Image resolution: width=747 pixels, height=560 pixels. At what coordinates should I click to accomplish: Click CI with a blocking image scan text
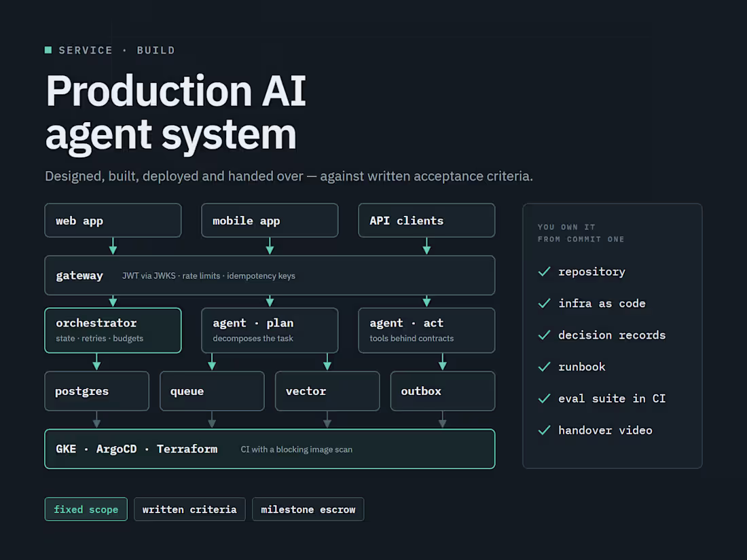(x=296, y=449)
